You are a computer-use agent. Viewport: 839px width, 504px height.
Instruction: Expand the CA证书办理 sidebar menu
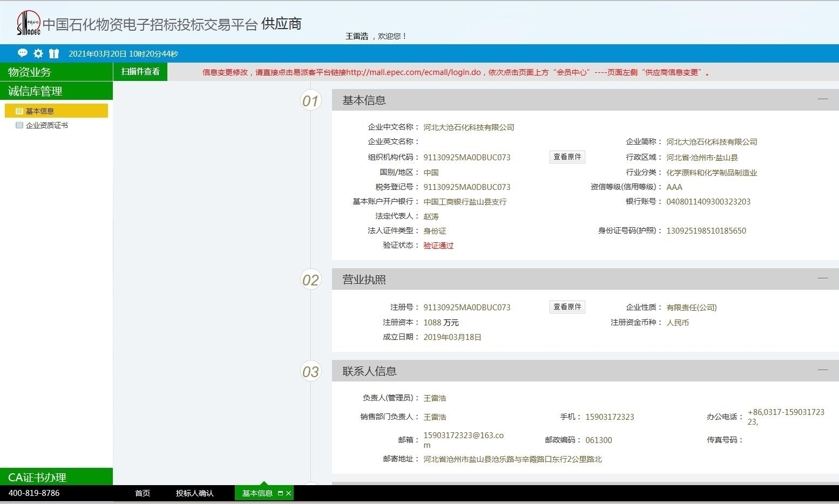(56, 477)
